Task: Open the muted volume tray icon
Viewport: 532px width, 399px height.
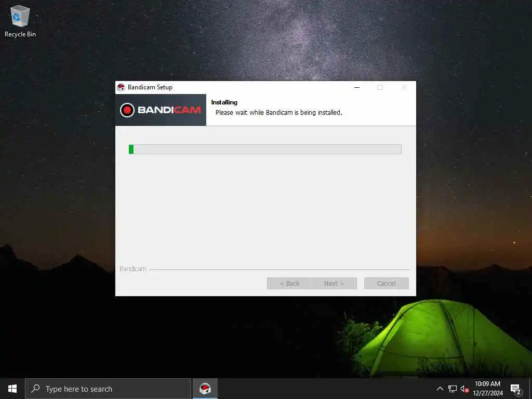Action: tap(464, 389)
